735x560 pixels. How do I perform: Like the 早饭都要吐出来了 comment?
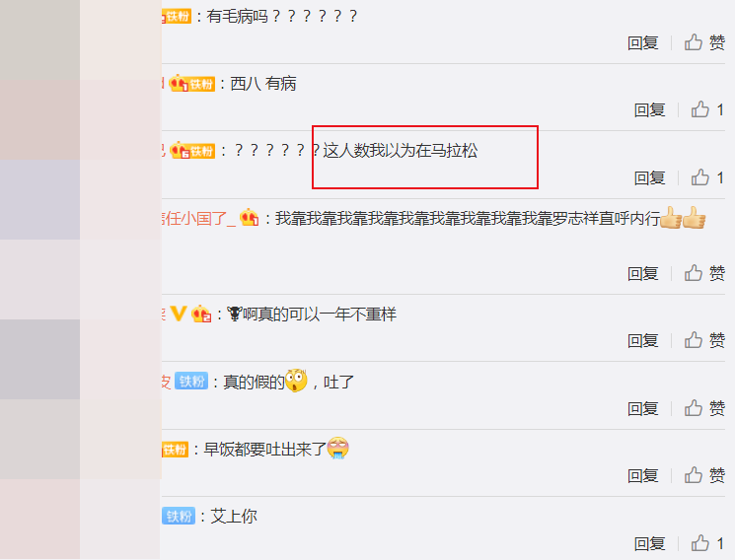click(x=704, y=475)
